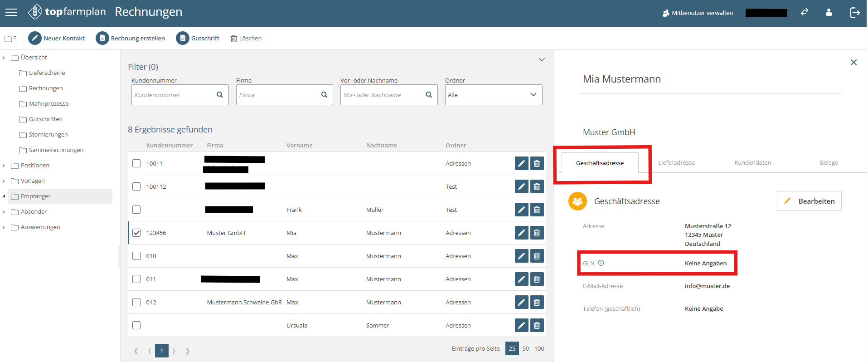Show 50 entries per page

pyautogui.click(x=526, y=348)
